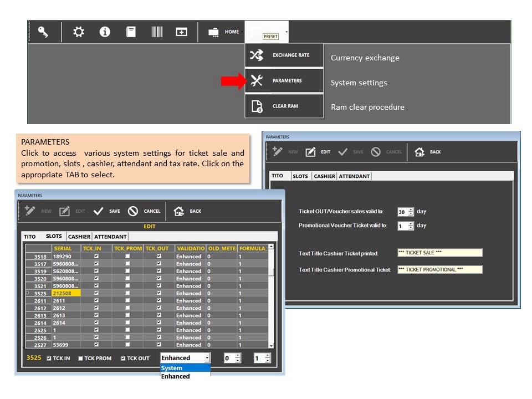Toggle TCK_PROM checkbox in row 2611

[x=127, y=300]
